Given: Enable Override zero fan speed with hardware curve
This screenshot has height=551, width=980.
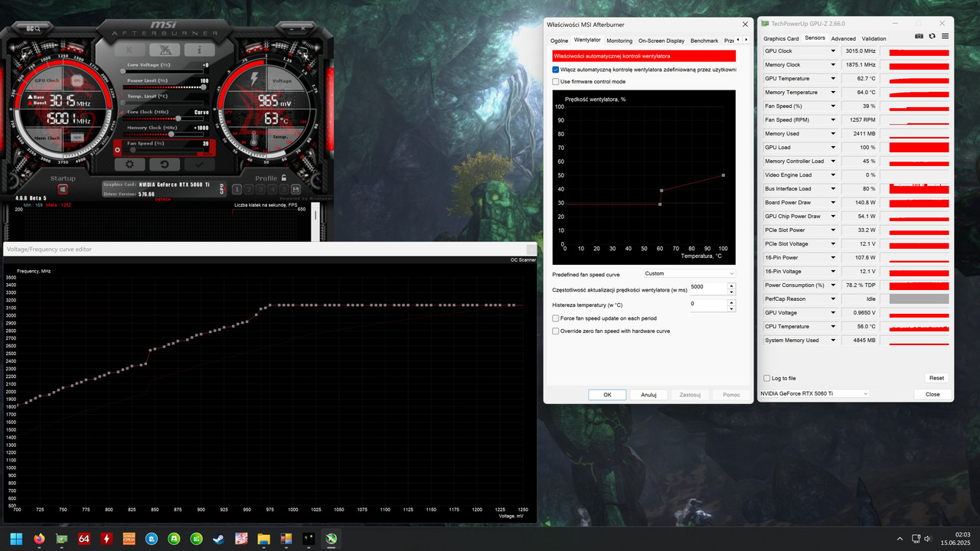Looking at the screenshot, I should tap(556, 331).
